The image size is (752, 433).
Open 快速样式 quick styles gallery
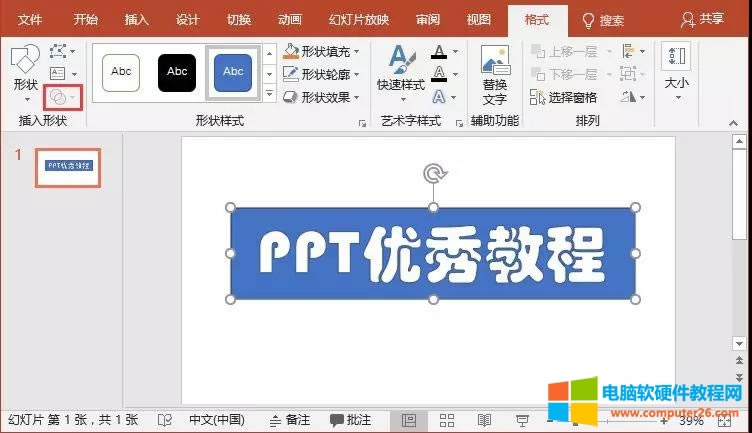[x=401, y=73]
